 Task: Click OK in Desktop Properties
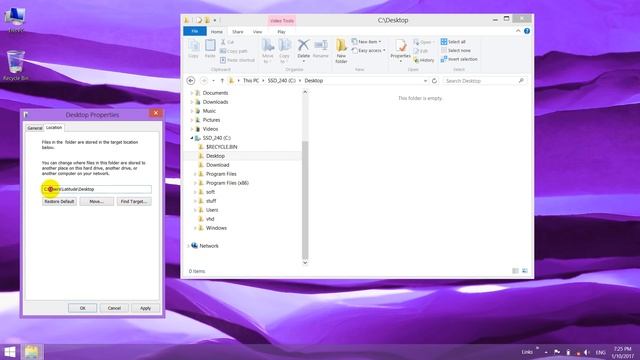click(82, 308)
